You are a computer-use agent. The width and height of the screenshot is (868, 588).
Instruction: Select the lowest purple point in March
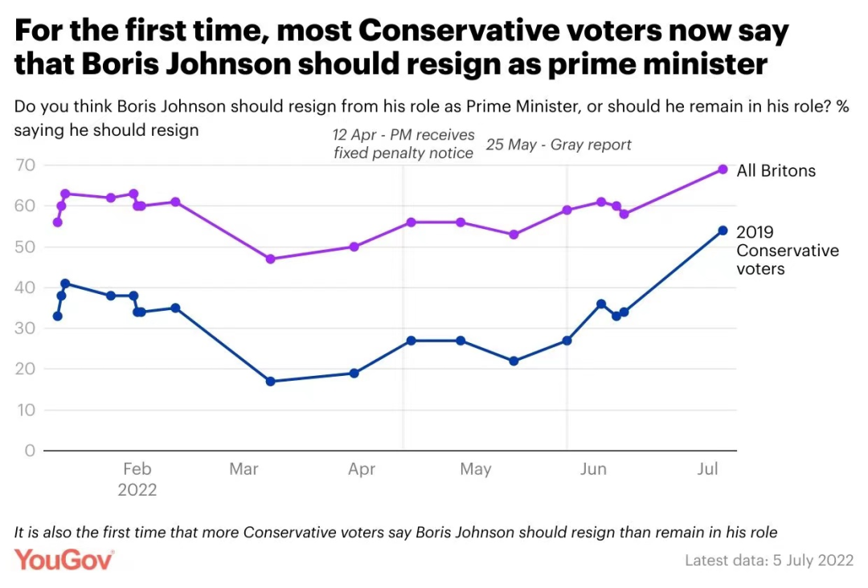coord(270,259)
